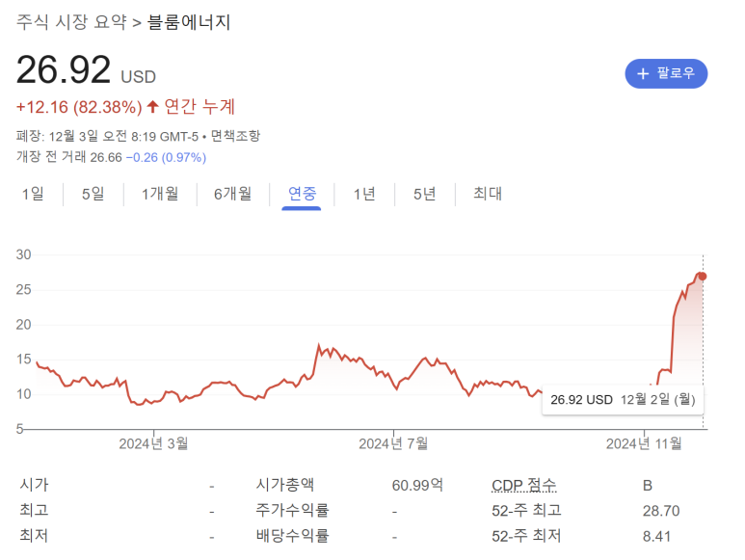Click the 52-주 최고 value 28.70
Screen dimensions: 745x560
pos(661,511)
